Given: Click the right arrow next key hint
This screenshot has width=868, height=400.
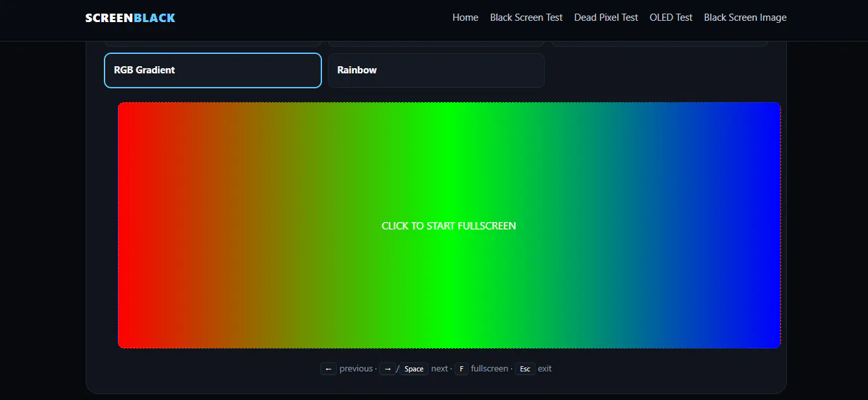Looking at the screenshot, I should 388,369.
